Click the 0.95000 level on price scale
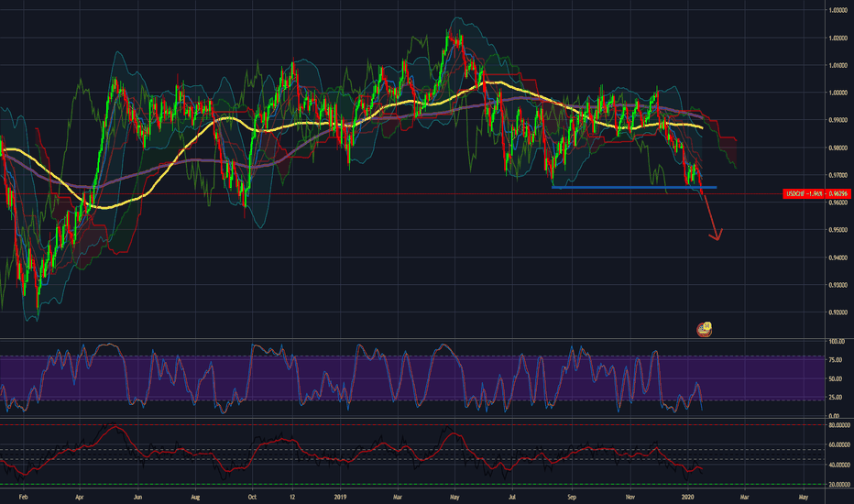 point(837,230)
